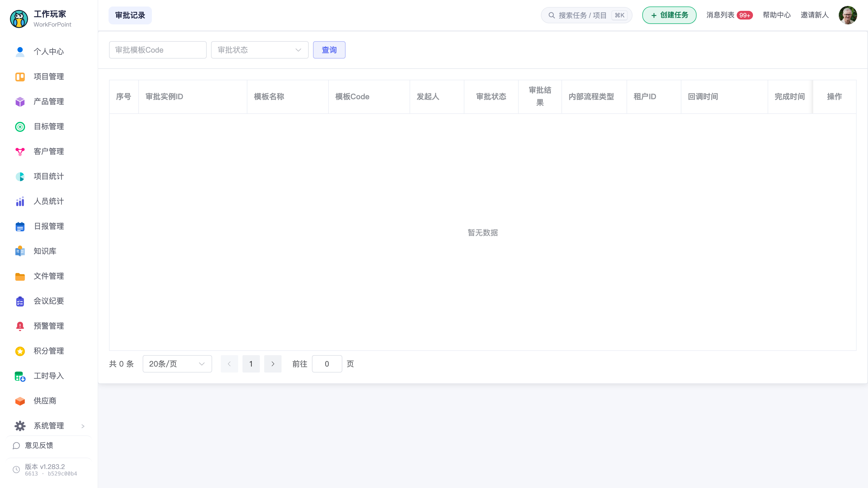Screen dimensions: 868x488
Task: Open 预警管理 alarm bell icon
Action: point(20,326)
